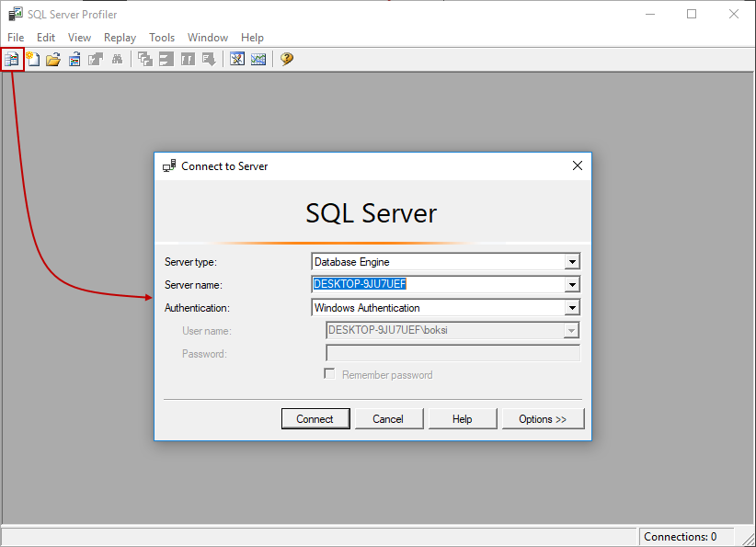Viewport: 756px width, 547px height.
Task: Click the SQL Server Profiler title bar icon
Action: [x=16, y=14]
